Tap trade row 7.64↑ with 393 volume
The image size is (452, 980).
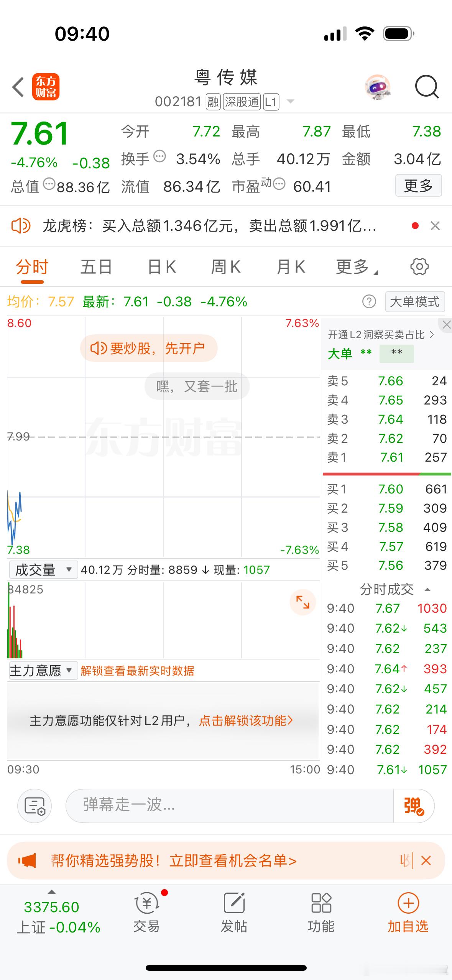coord(386,669)
